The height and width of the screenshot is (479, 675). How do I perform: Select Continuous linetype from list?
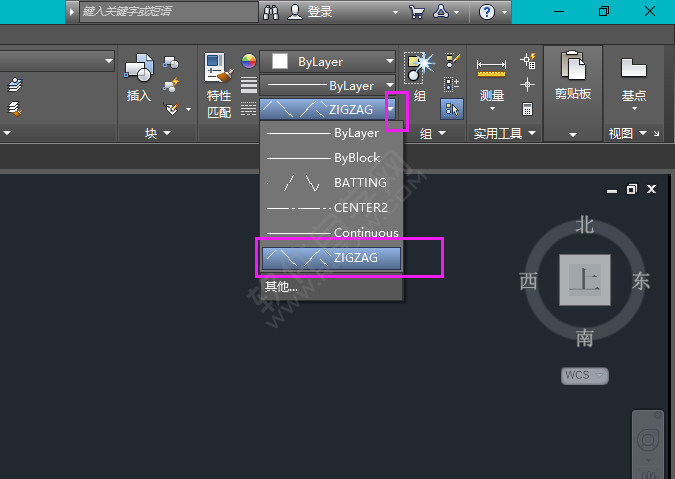coord(331,233)
